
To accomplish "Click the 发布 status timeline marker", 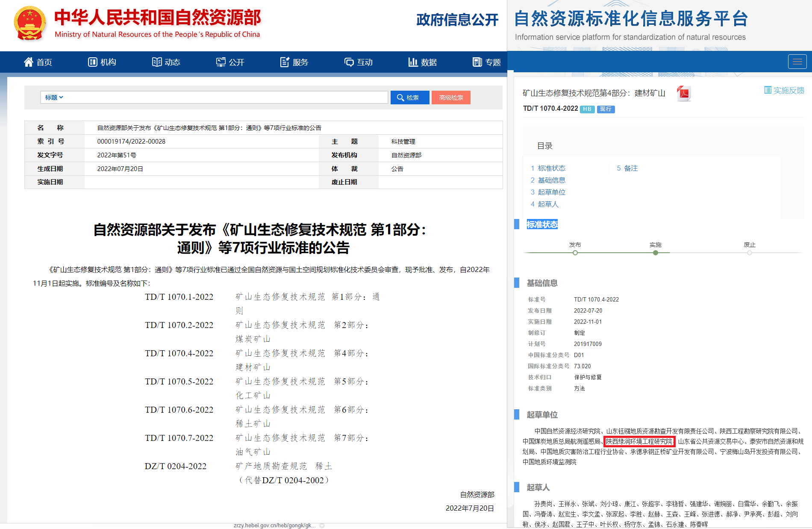I will pos(575,253).
